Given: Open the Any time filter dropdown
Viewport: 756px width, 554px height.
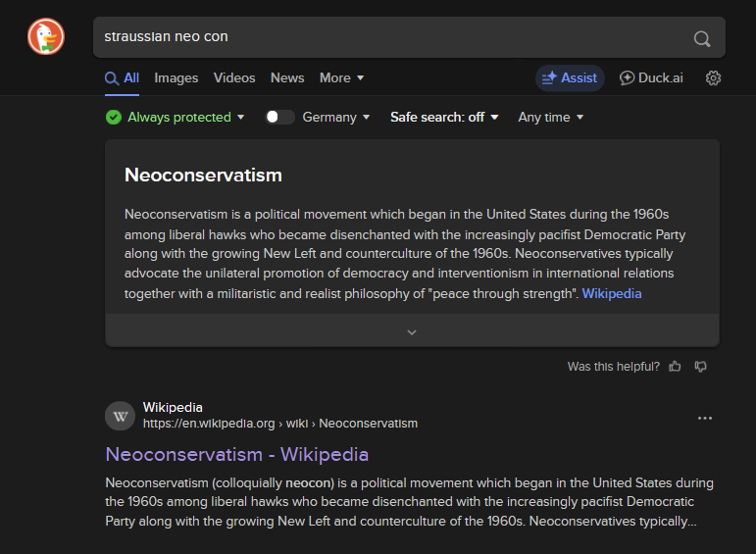Looking at the screenshot, I should [551, 117].
